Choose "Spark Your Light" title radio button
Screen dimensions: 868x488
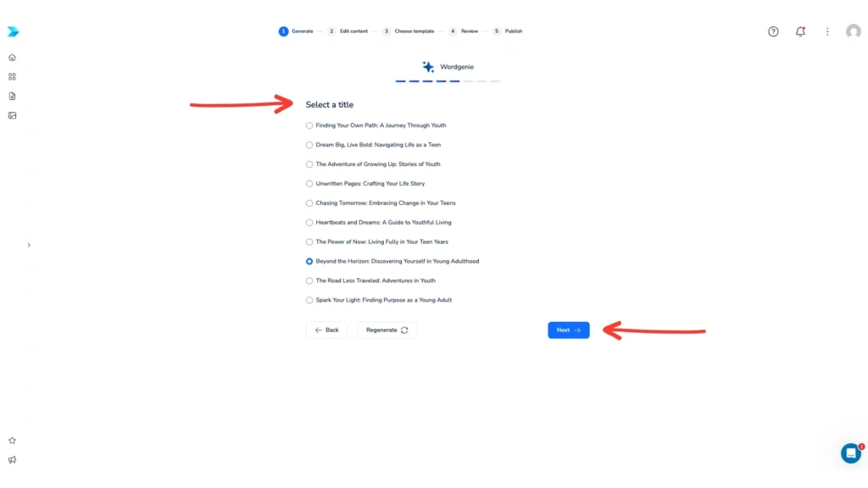click(x=309, y=300)
